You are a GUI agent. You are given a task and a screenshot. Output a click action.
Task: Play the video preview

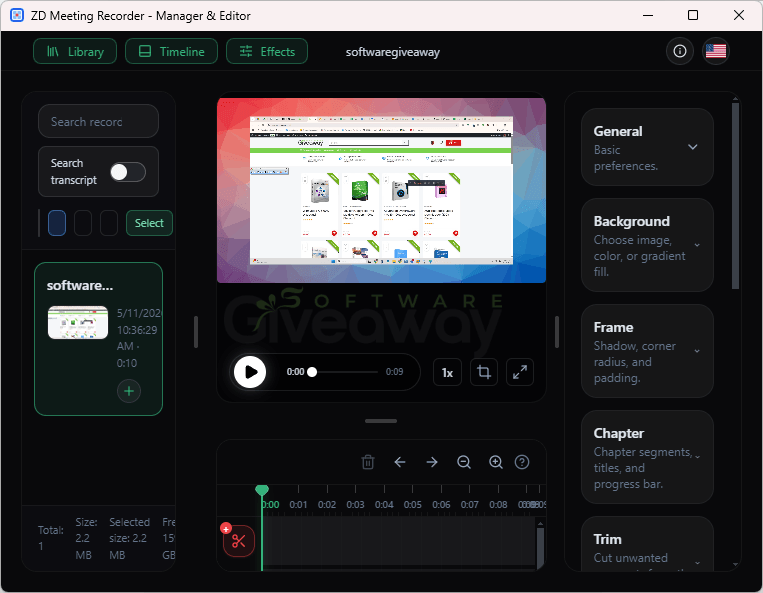250,372
